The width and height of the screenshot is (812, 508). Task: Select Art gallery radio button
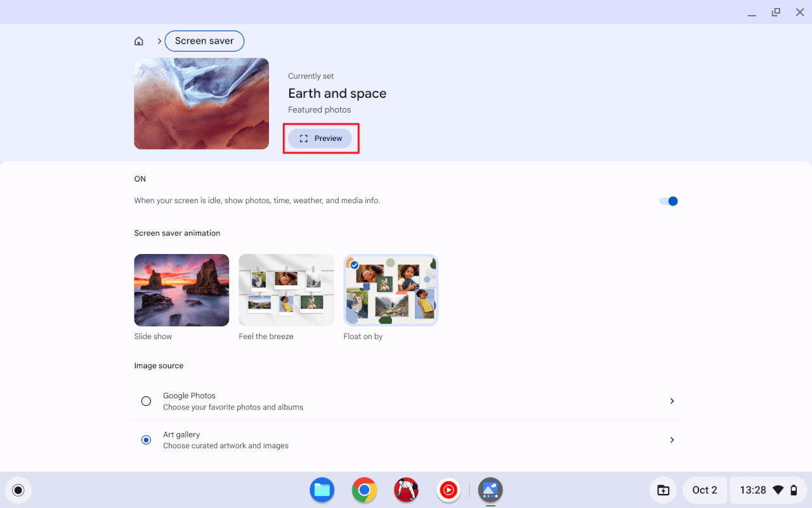click(x=146, y=440)
